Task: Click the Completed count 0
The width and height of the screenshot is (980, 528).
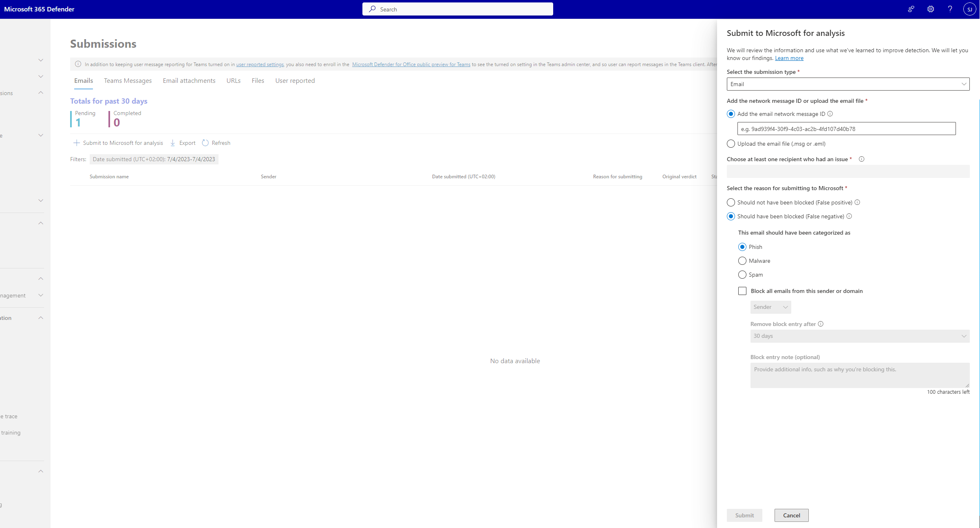Action: pos(117,122)
